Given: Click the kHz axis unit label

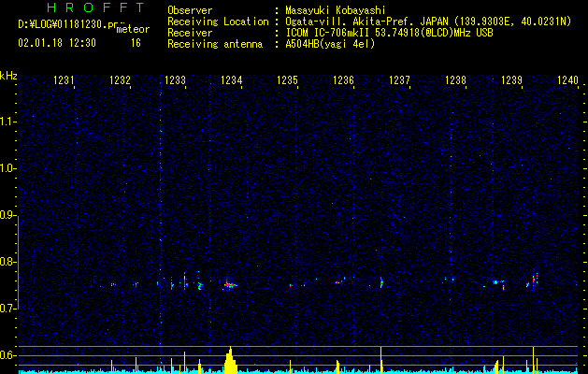Looking at the screenshot, I should (x=8, y=76).
